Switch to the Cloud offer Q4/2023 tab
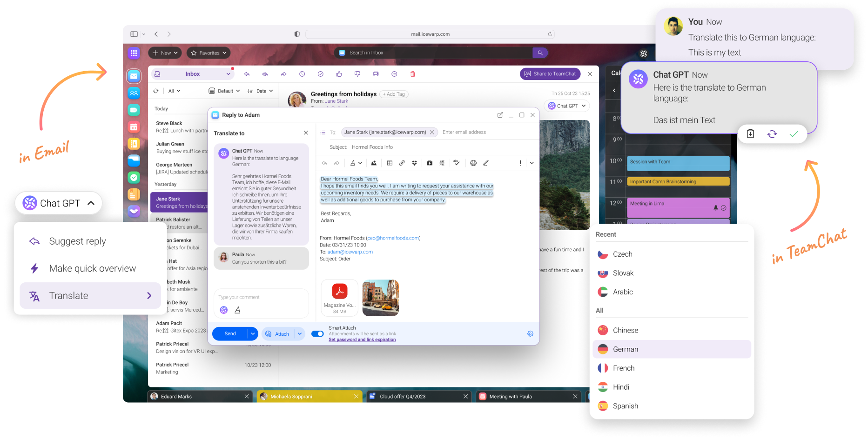The height and width of the screenshot is (439, 868). [x=418, y=396]
